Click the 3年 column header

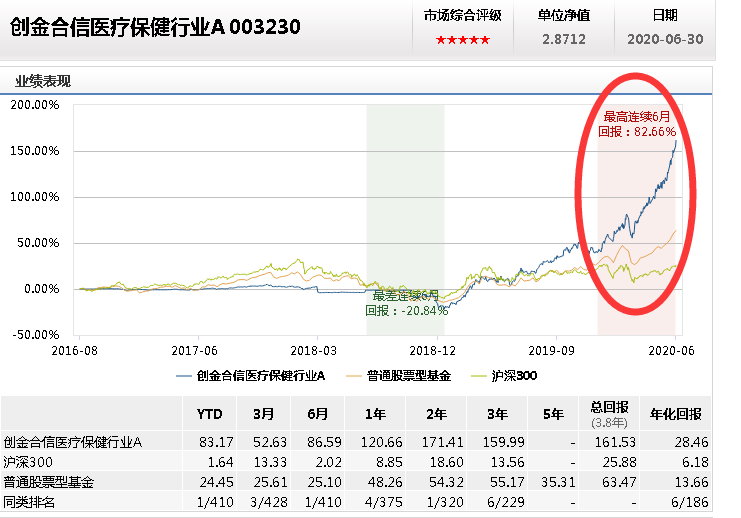(497, 414)
